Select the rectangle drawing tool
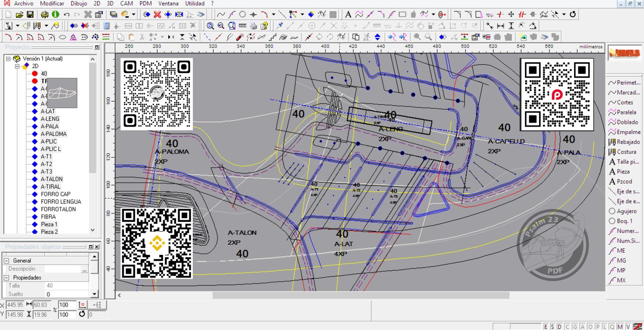This screenshot has width=644, height=330. pyautogui.click(x=402, y=15)
